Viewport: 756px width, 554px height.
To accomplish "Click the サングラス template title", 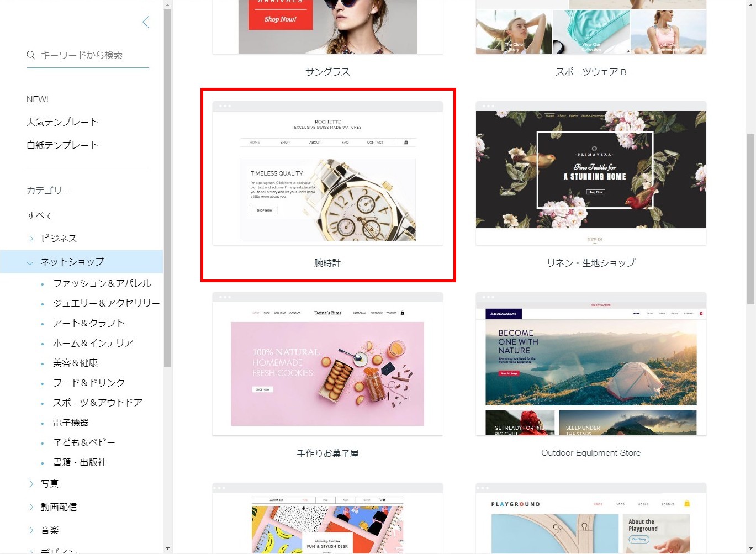I will point(327,72).
